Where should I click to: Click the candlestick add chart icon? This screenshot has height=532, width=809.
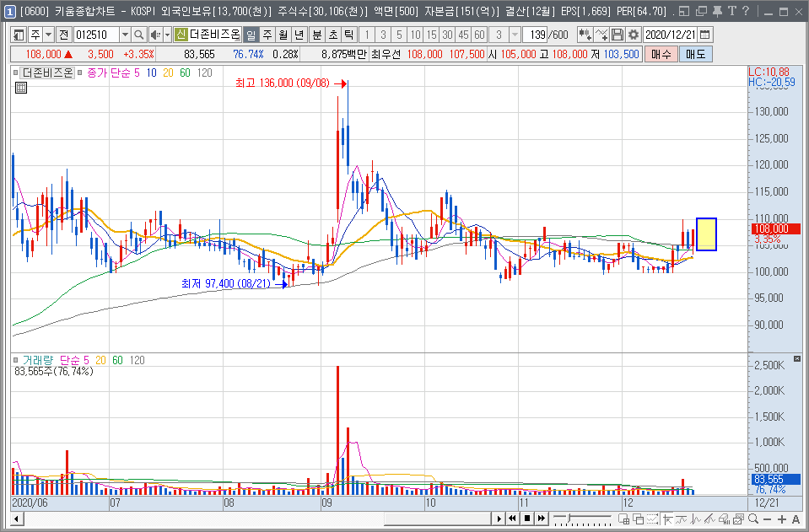[x=585, y=35]
